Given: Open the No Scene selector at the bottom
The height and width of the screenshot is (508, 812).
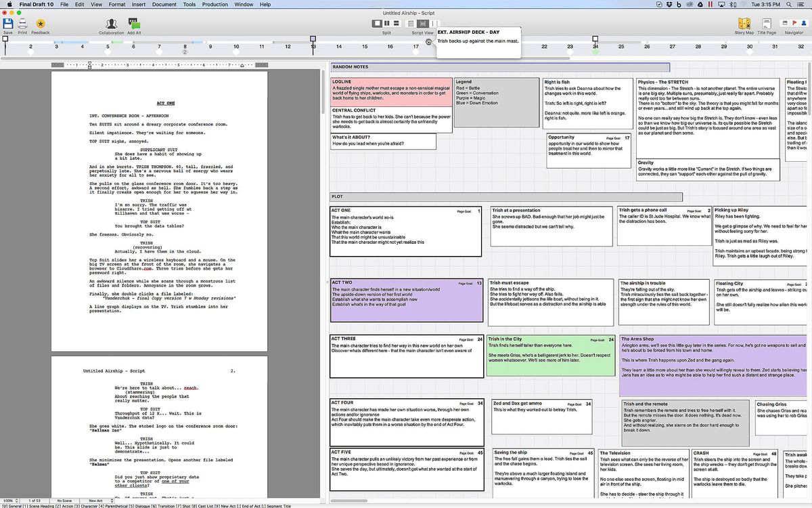Looking at the screenshot, I should [x=64, y=501].
